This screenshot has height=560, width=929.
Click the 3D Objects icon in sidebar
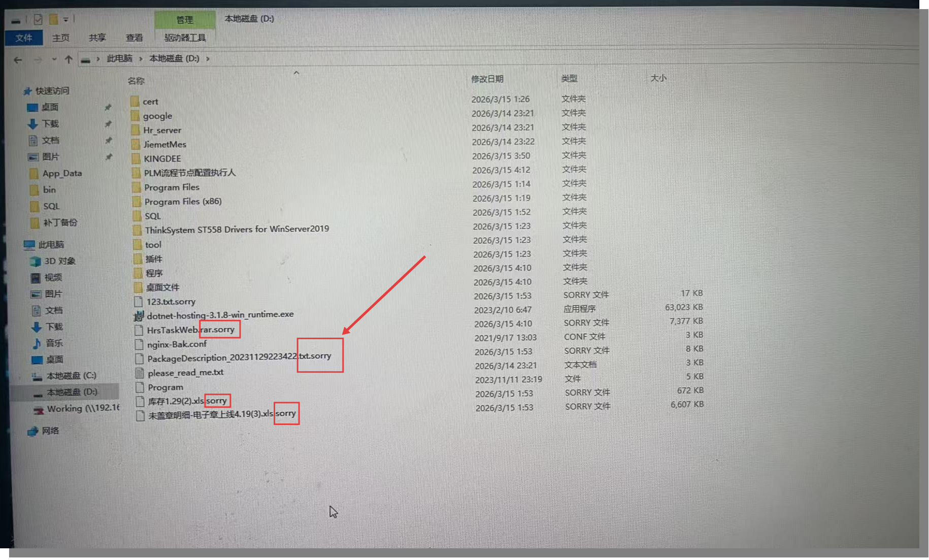pos(36,261)
